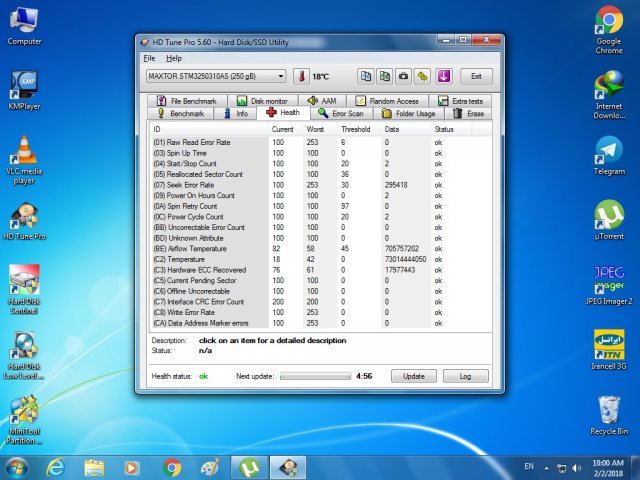
Task: Open the Disk monitor tab
Action: [263, 101]
